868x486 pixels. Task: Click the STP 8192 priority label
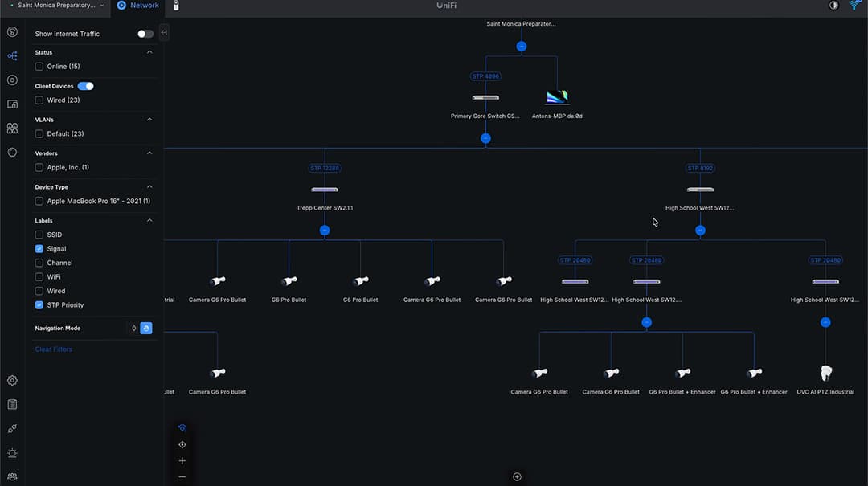click(x=700, y=168)
